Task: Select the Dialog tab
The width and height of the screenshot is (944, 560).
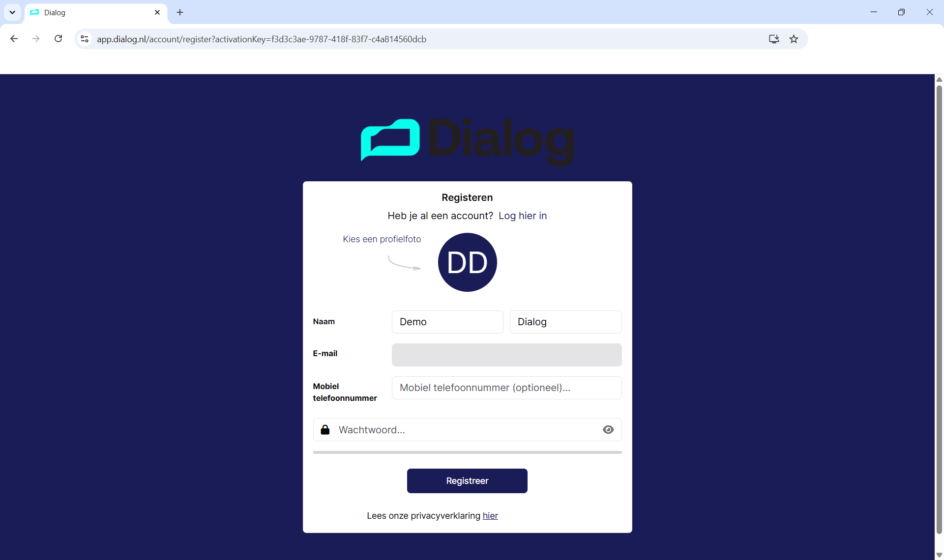Action: pyautogui.click(x=96, y=13)
